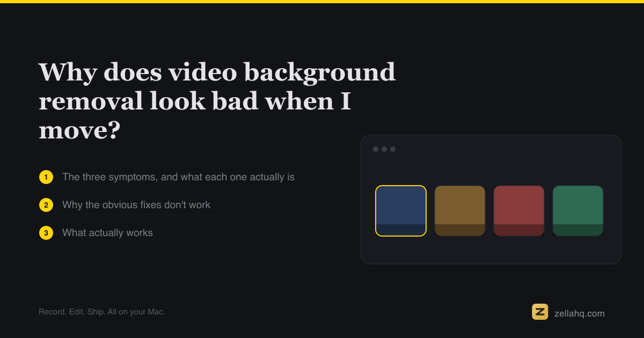
Task: Click the tagline "Record. Edit. Ship. All on your Mac."
Action: coord(102,312)
